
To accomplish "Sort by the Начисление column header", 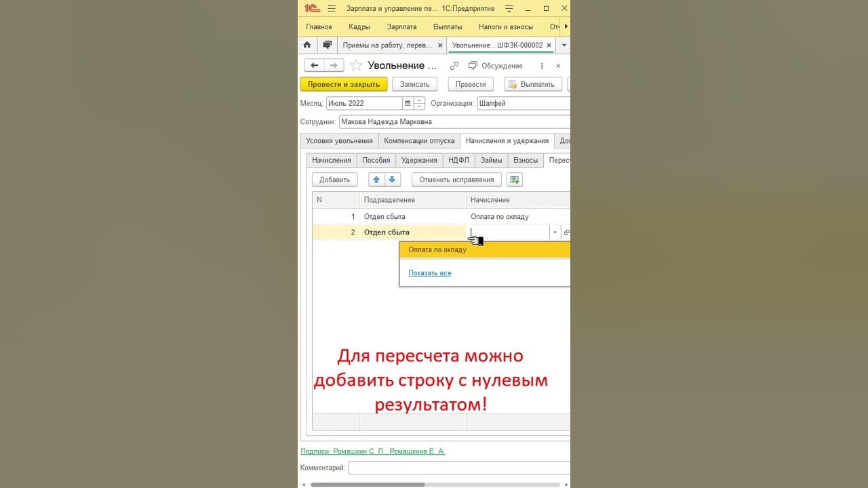I will point(518,200).
